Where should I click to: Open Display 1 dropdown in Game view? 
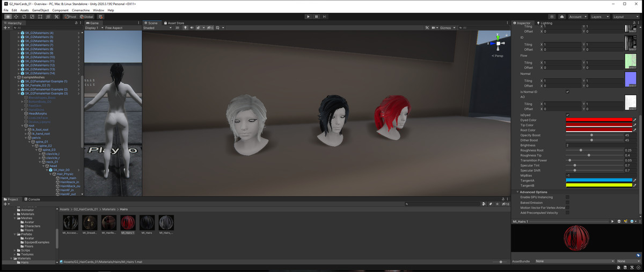coord(93,27)
